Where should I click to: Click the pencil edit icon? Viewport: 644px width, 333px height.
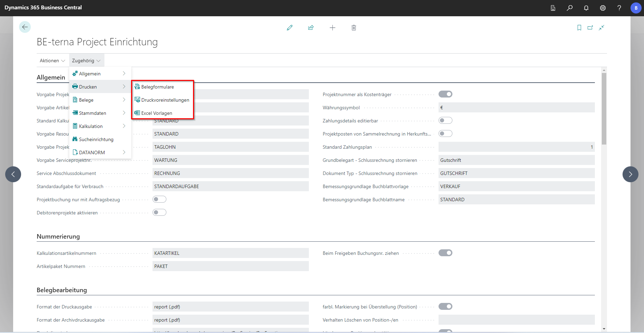pos(289,28)
